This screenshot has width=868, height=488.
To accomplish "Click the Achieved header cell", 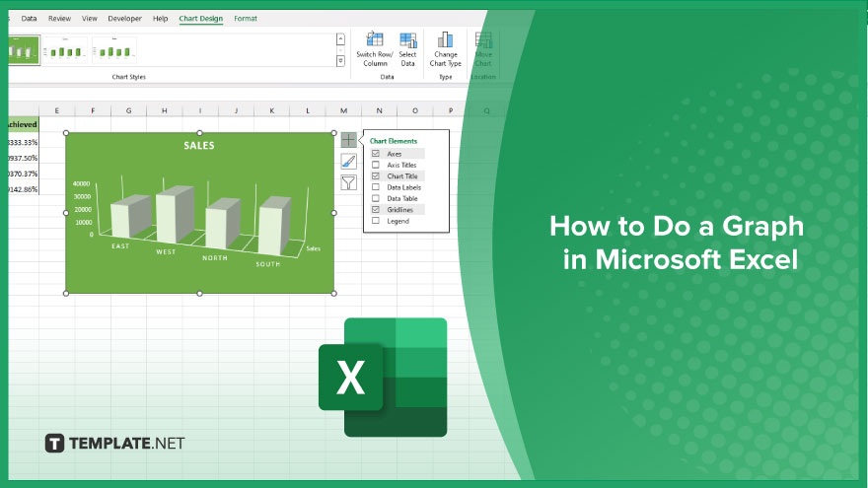I will pyautogui.click(x=24, y=124).
